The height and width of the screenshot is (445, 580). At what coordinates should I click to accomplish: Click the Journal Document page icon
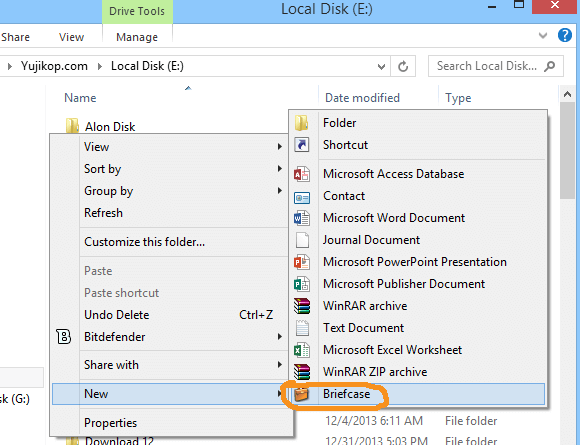coord(302,240)
